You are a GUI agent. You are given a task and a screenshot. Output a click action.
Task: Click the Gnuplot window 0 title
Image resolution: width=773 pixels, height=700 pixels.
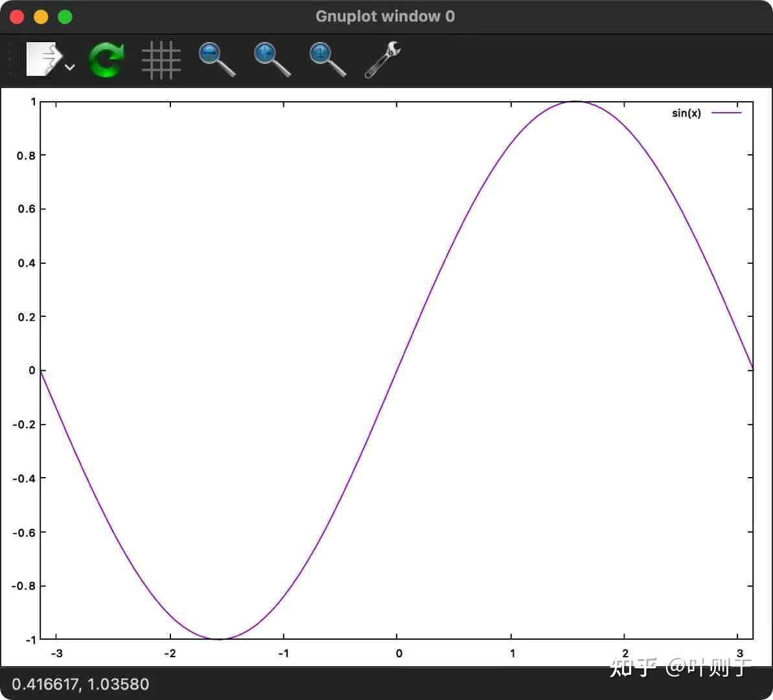[385, 16]
